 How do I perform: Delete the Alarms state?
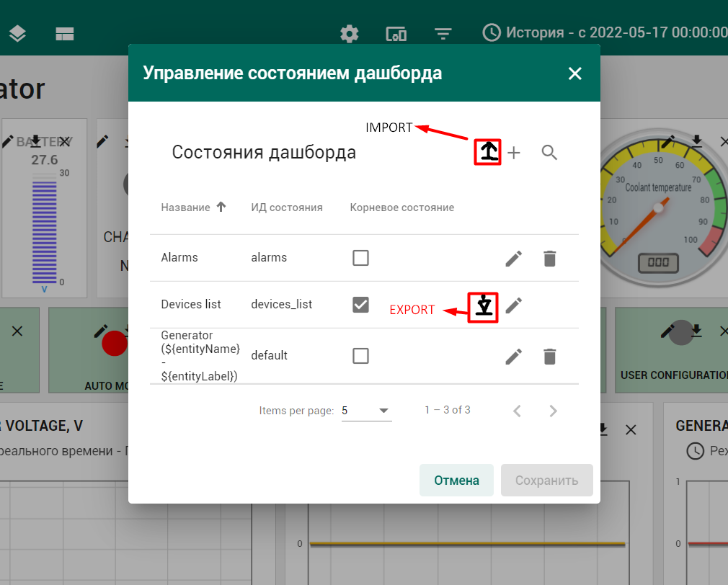pos(550,259)
